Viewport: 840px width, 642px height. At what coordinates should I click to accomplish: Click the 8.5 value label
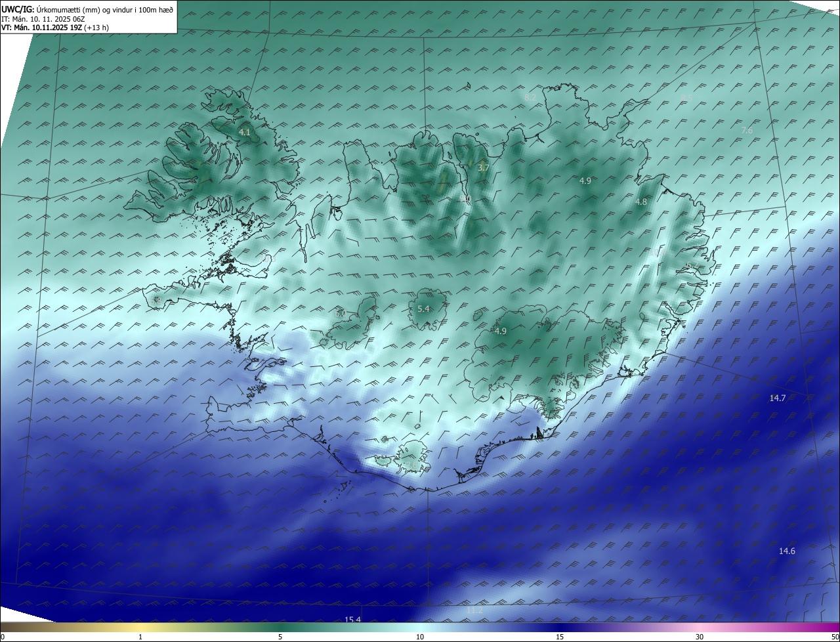(686, 98)
